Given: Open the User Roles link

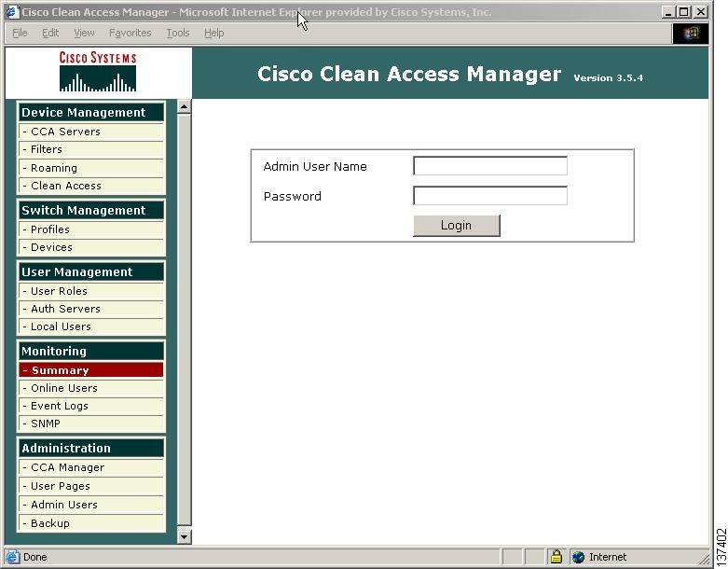Looking at the screenshot, I should click(x=91, y=291).
